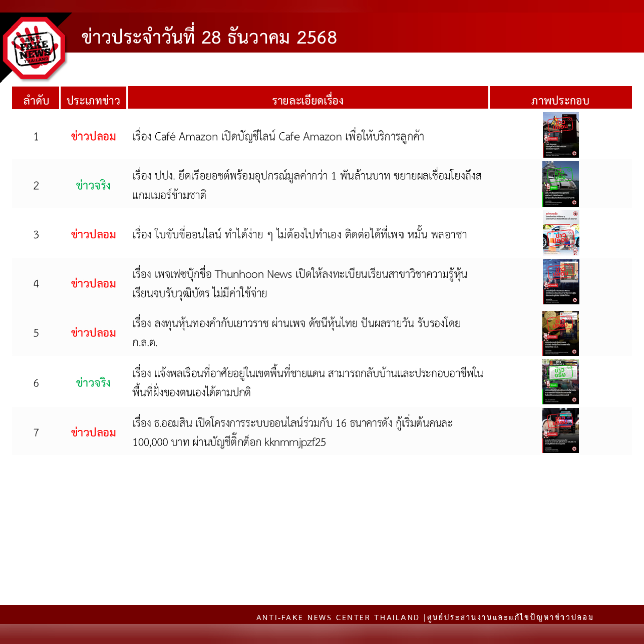Click the ลำดับ column header
This screenshot has height=644, width=644.
[x=36, y=100]
